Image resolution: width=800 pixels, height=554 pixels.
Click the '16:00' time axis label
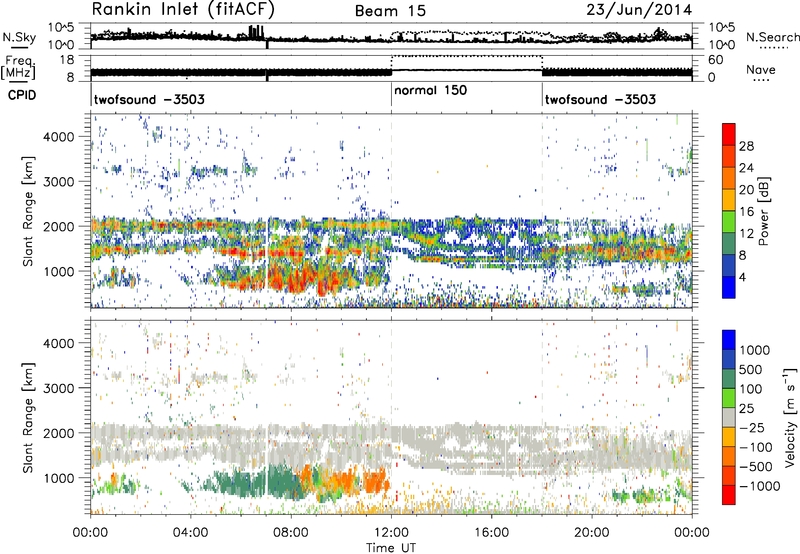tap(491, 533)
